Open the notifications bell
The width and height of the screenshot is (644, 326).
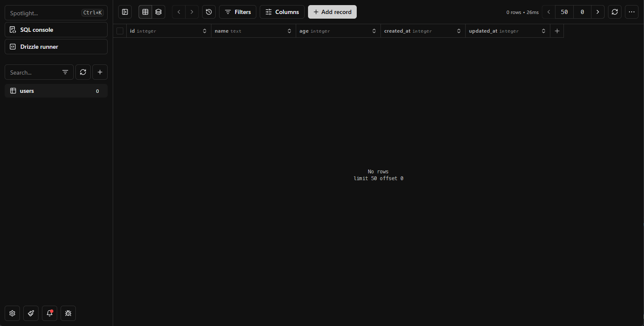click(49, 313)
